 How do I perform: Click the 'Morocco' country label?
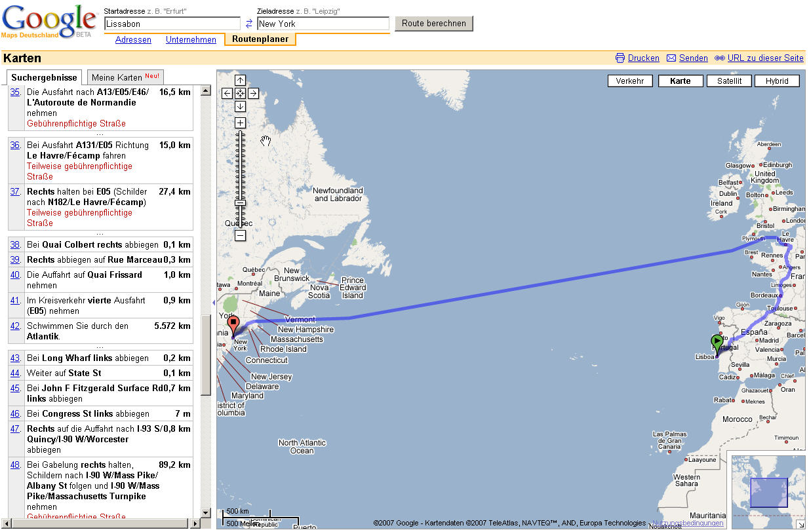pyautogui.click(x=738, y=419)
